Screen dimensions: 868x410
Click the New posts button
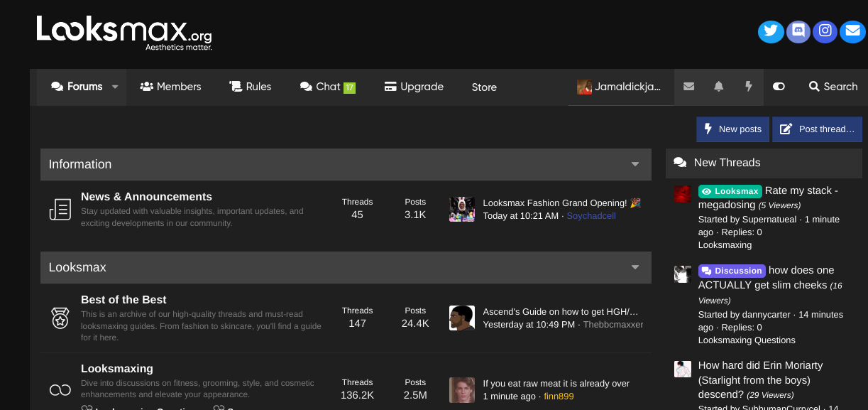pos(733,129)
